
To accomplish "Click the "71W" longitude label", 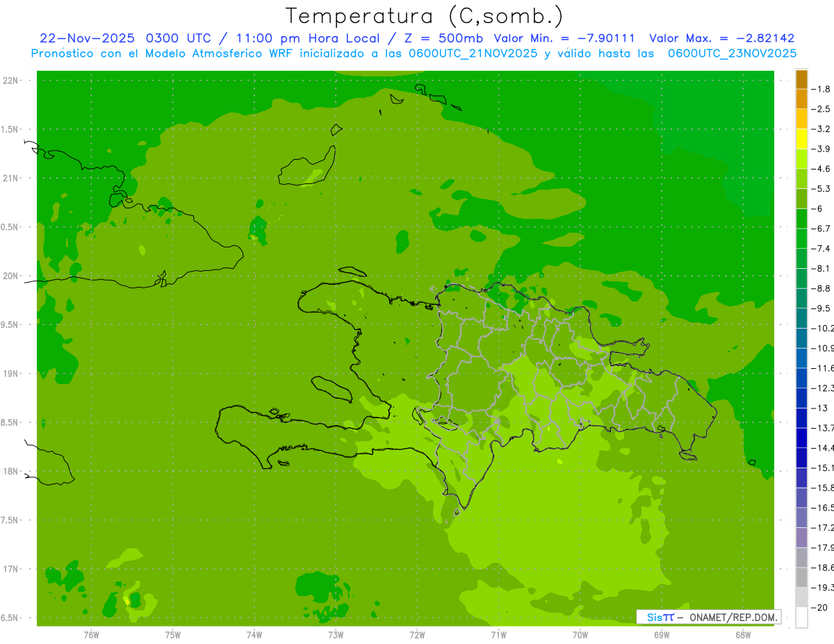I will pos(498,636).
